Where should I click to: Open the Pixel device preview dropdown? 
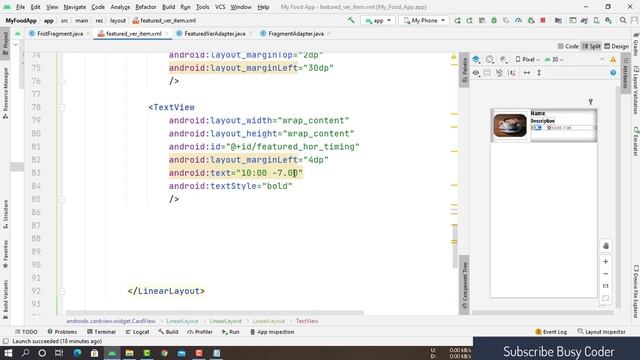tap(527, 60)
